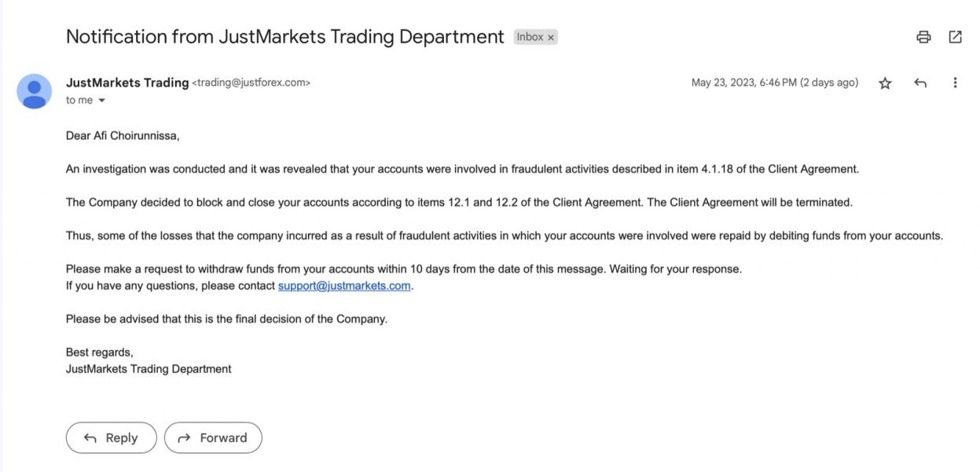Click the Inbox label chip
The height and width of the screenshot is (472, 980).
pos(530,37)
